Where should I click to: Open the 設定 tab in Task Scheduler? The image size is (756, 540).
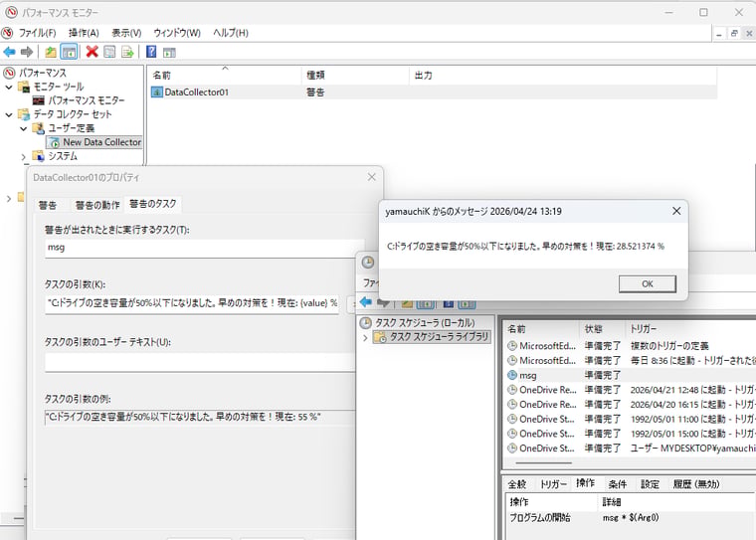[650, 484]
